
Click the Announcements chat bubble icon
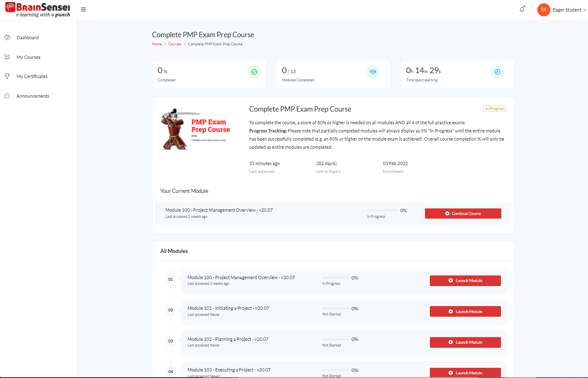click(7, 96)
